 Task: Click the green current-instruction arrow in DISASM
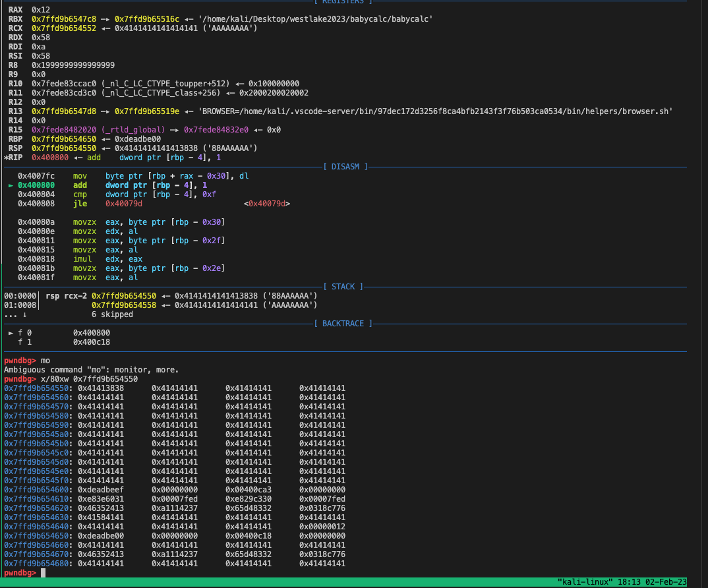(11, 186)
